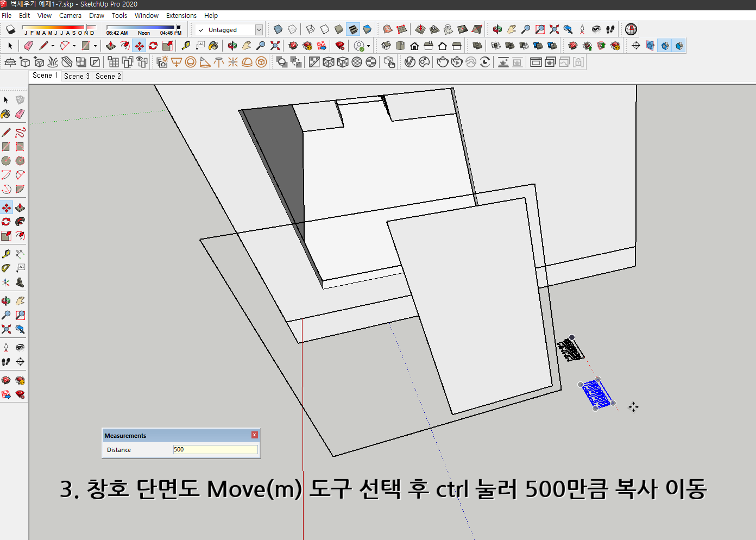
Task: Open the Untagged tag dropdown
Action: coord(259,29)
